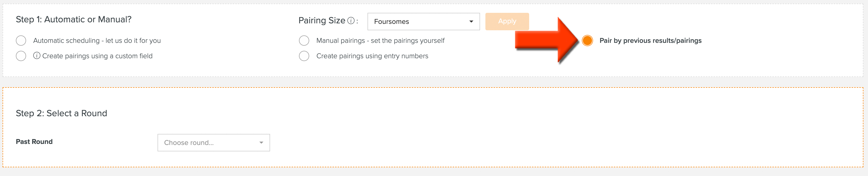Click the Apply button
Image resolution: width=868 pixels, height=176 pixels.
coord(507,21)
